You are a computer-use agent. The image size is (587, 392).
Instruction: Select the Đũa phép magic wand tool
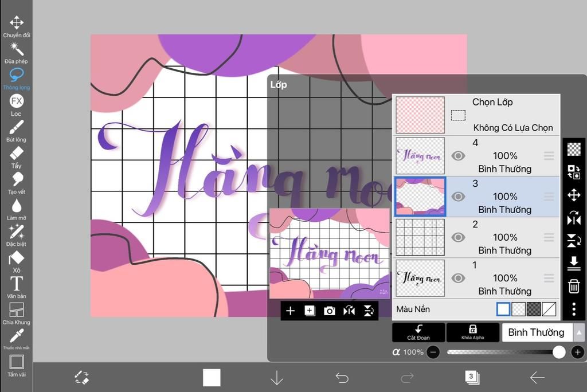[17, 53]
